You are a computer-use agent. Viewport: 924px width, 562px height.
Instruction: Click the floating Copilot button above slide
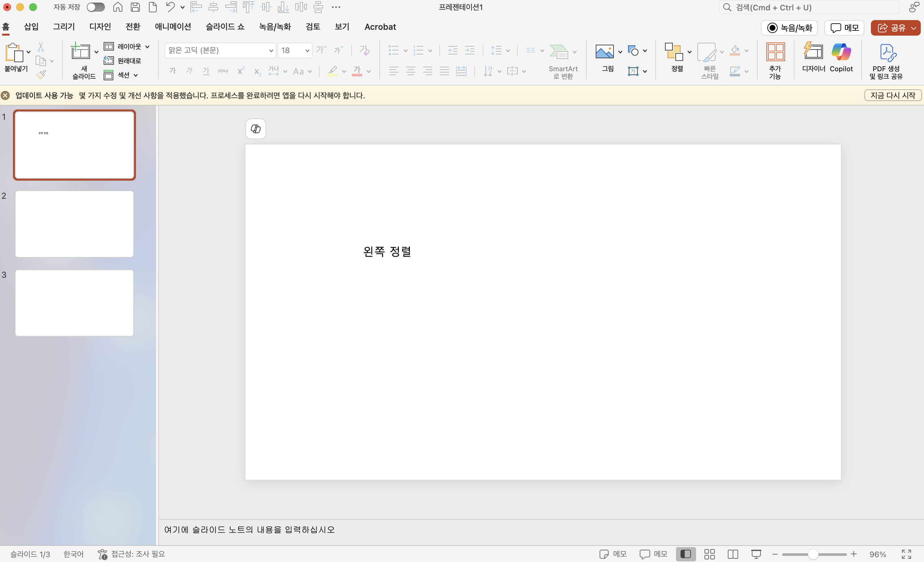(x=255, y=129)
